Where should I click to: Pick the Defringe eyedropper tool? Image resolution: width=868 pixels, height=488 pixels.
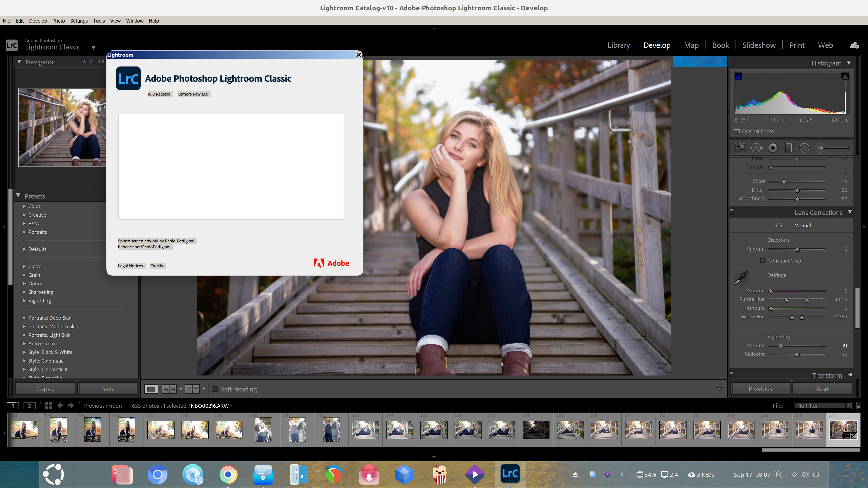click(x=741, y=278)
